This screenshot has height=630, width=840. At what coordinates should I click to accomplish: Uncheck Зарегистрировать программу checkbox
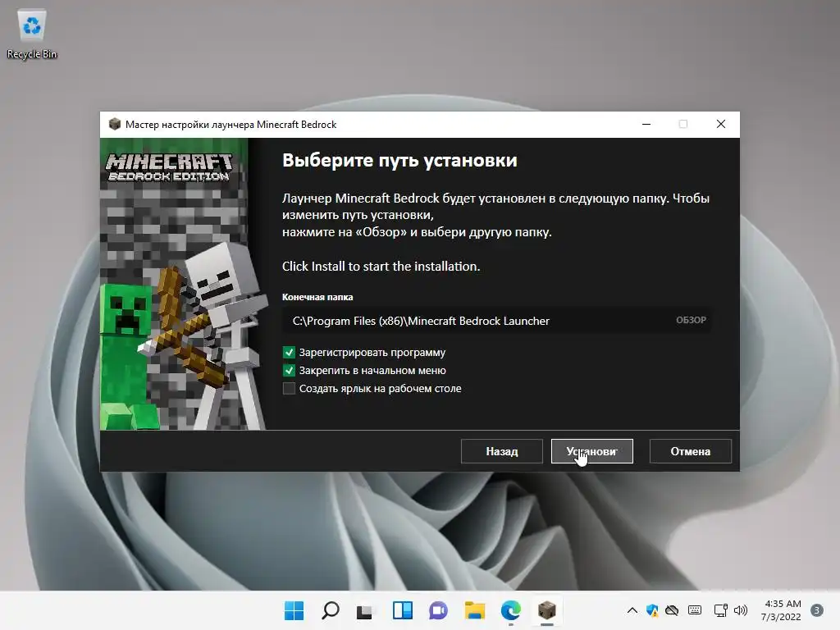coord(289,353)
